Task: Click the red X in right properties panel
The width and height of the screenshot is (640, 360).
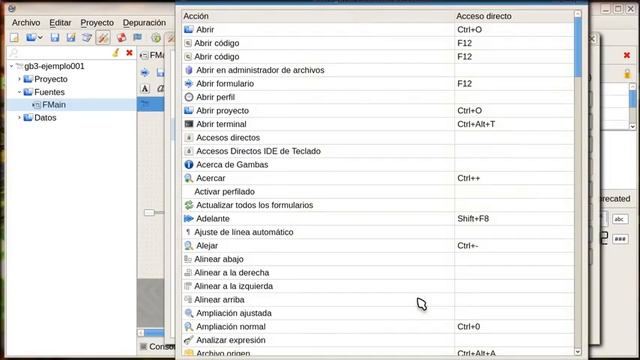Action: (x=627, y=55)
